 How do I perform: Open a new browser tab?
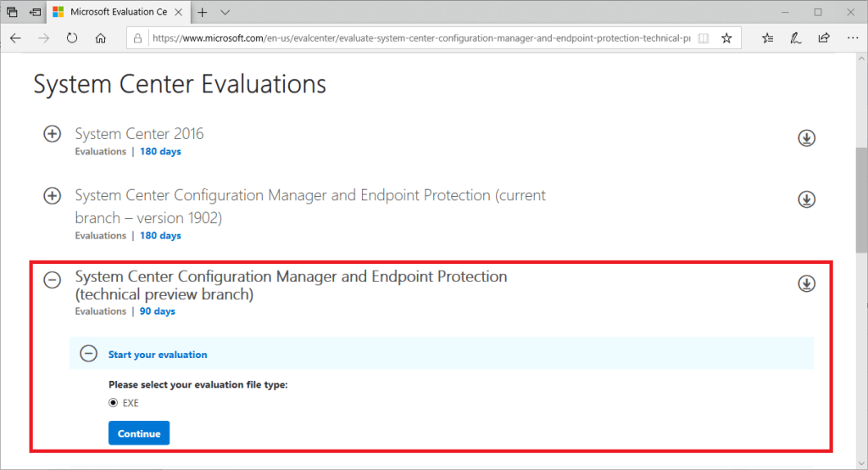tap(203, 12)
